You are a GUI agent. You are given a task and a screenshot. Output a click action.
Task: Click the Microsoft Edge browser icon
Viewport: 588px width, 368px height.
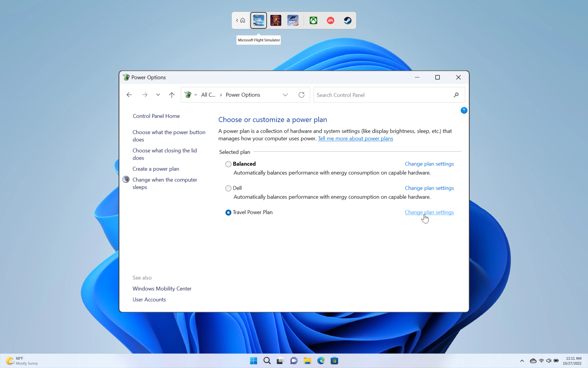321,361
